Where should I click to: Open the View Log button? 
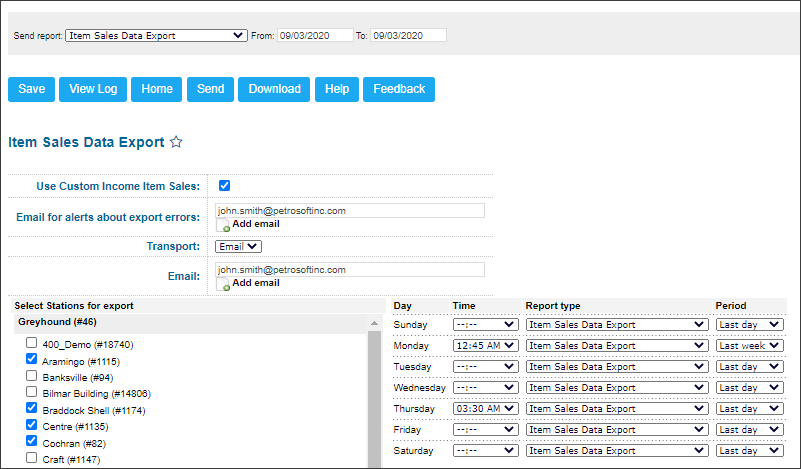click(x=93, y=89)
